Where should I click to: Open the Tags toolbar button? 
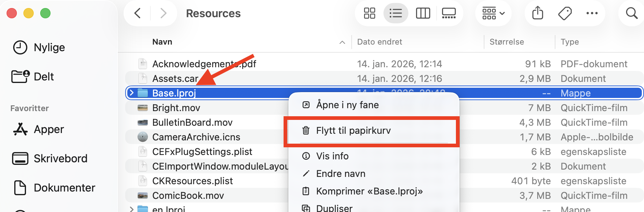point(565,14)
